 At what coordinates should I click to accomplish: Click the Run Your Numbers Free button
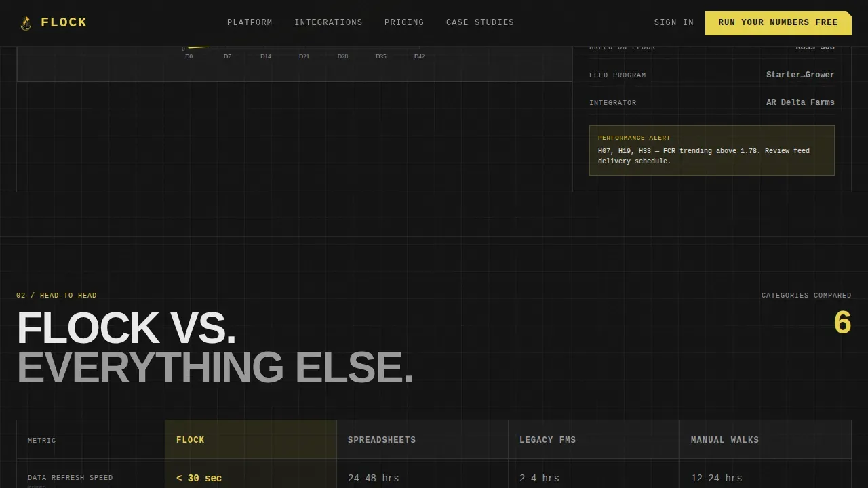[x=778, y=23]
